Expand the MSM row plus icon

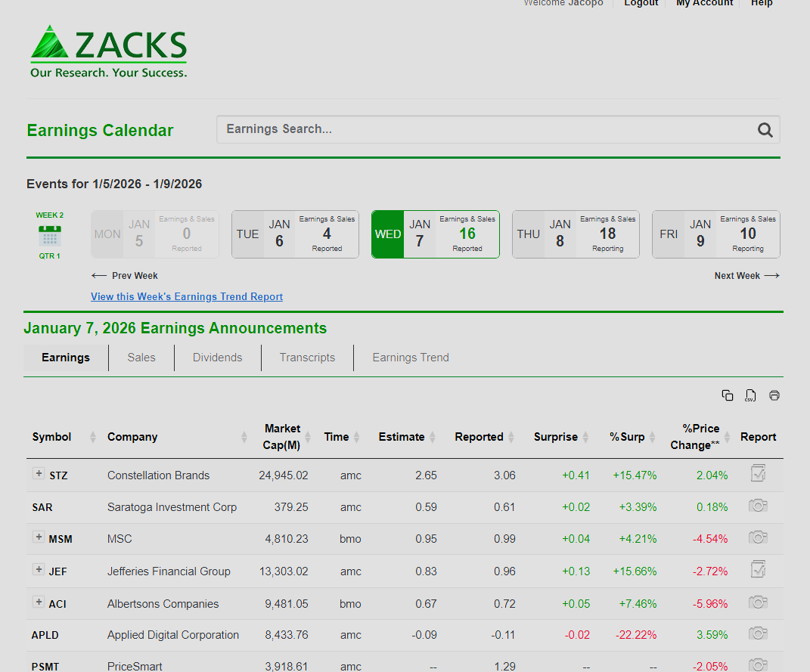pyautogui.click(x=39, y=537)
